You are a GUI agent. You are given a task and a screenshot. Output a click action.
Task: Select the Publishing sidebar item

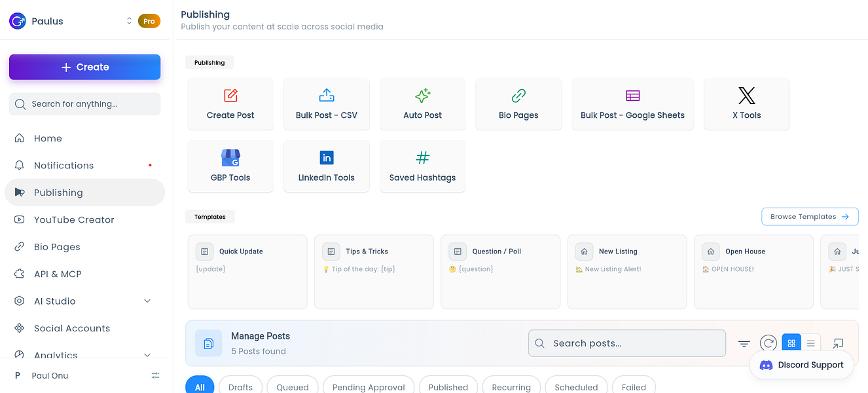pyautogui.click(x=85, y=193)
